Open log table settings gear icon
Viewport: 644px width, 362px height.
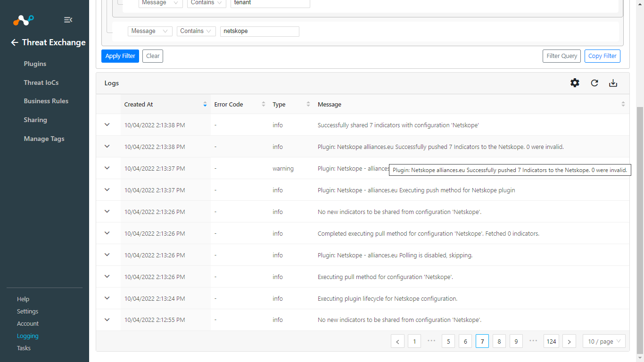[575, 83]
